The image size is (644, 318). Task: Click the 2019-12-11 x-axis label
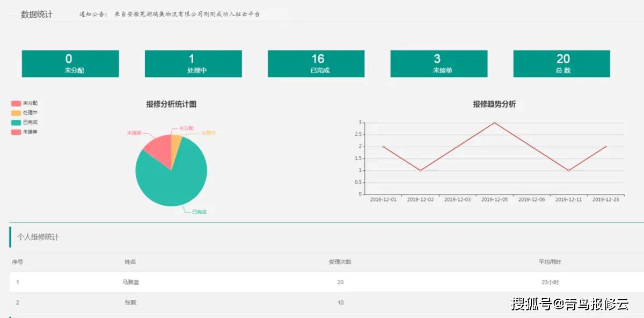tap(568, 199)
